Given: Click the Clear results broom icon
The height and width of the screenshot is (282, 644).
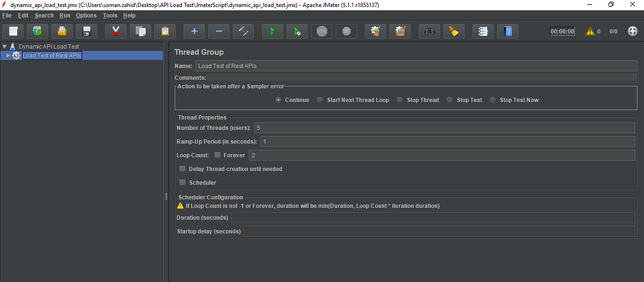Looking at the screenshot, I should click(375, 31).
